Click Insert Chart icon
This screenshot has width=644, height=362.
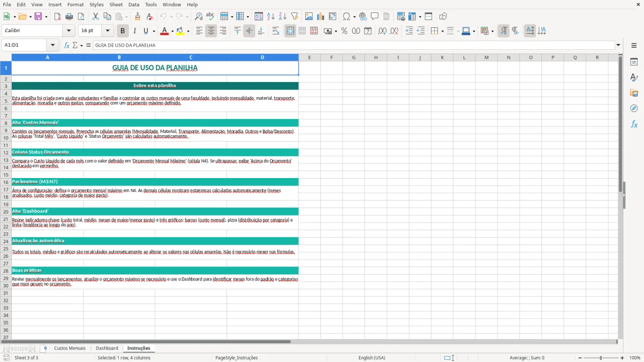point(321,17)
